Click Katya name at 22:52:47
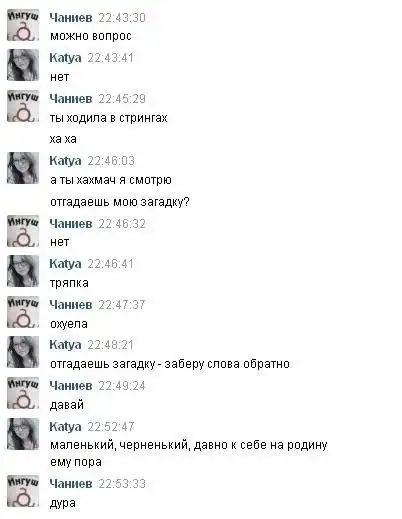Screen dimensions: 402x519 tap(65, 427)
